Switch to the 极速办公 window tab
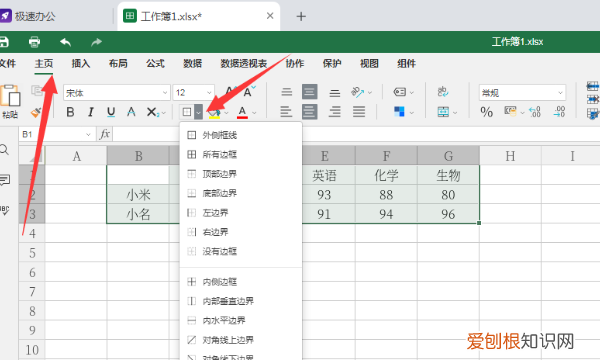Viewport: 600px width, 360px height. click(34, 16)
